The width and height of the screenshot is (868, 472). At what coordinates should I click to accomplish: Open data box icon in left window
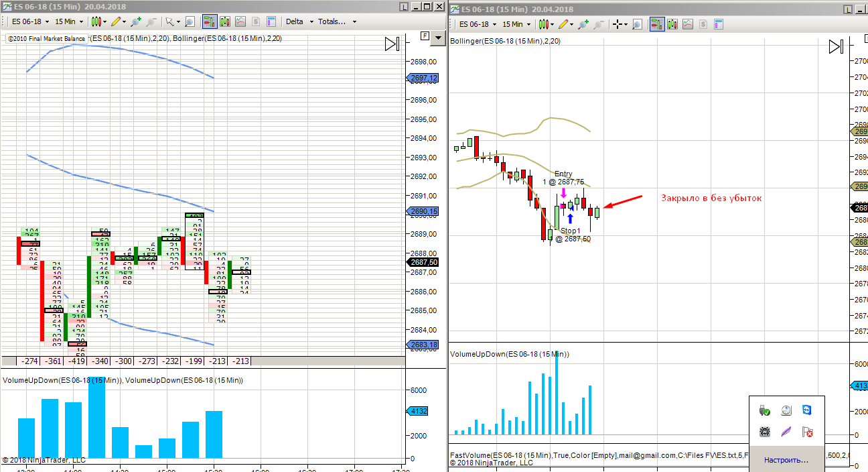pyautogui.click(x=190, y=21)
